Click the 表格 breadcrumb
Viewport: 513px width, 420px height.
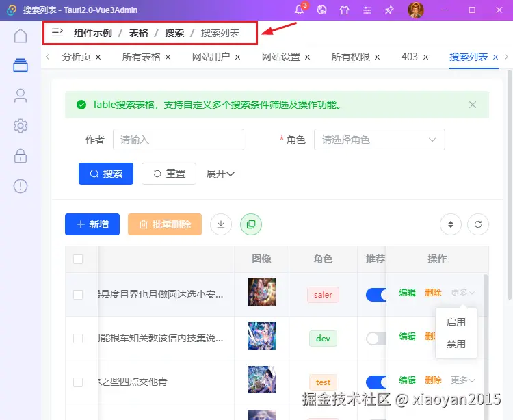[x=138, y=33]
